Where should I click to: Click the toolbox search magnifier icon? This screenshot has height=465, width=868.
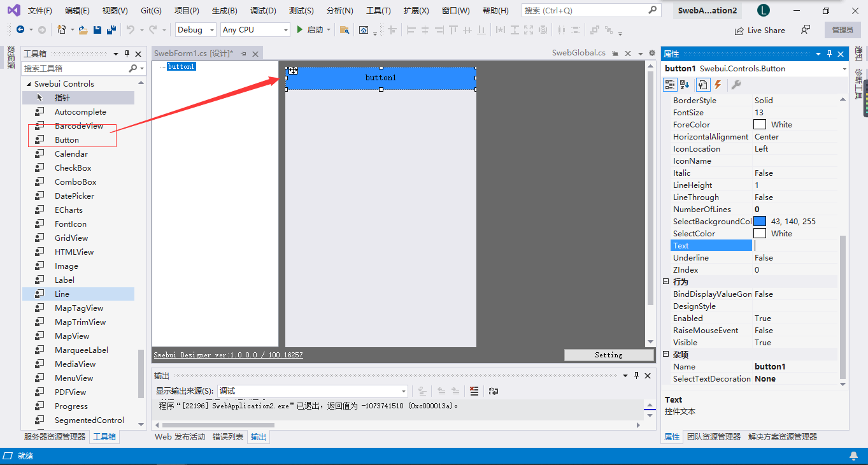click(x=133, y=68)
